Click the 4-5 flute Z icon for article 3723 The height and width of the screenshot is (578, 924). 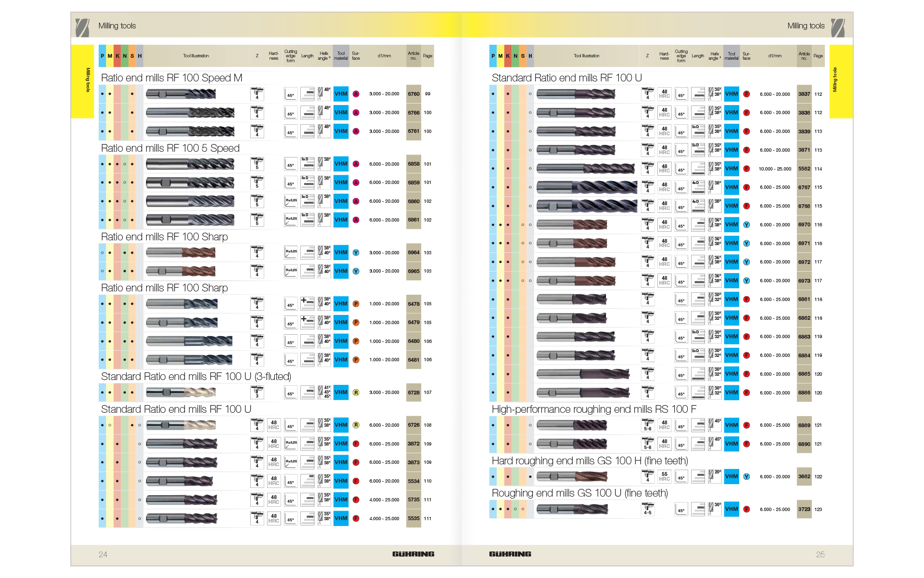[648, 509]
